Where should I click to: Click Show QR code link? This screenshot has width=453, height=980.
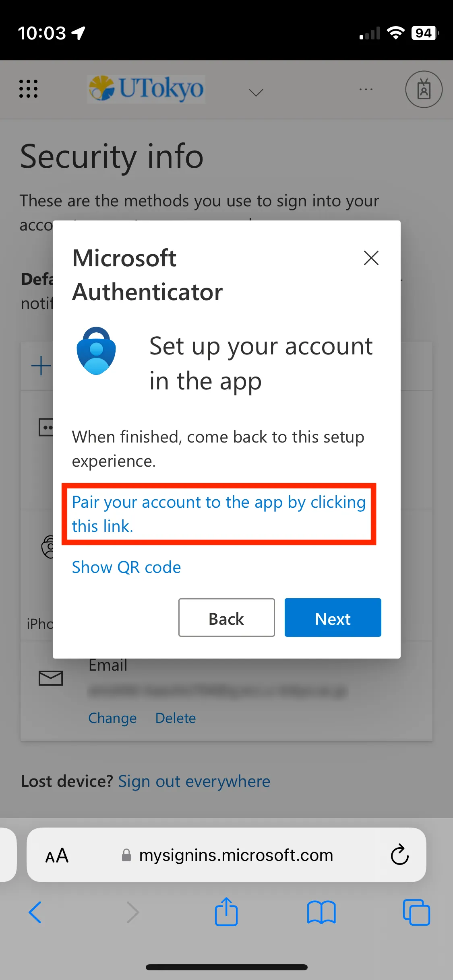(x=126, y=567)
